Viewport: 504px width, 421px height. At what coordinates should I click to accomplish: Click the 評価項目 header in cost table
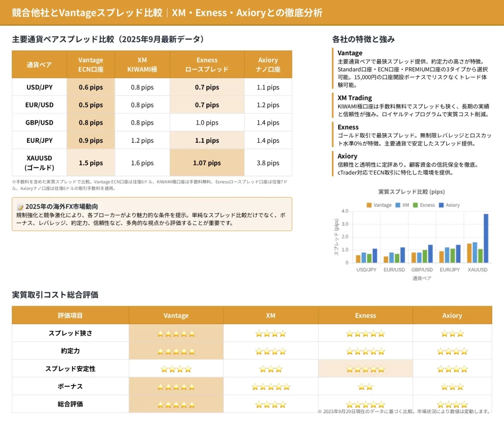tap(70, 316)
